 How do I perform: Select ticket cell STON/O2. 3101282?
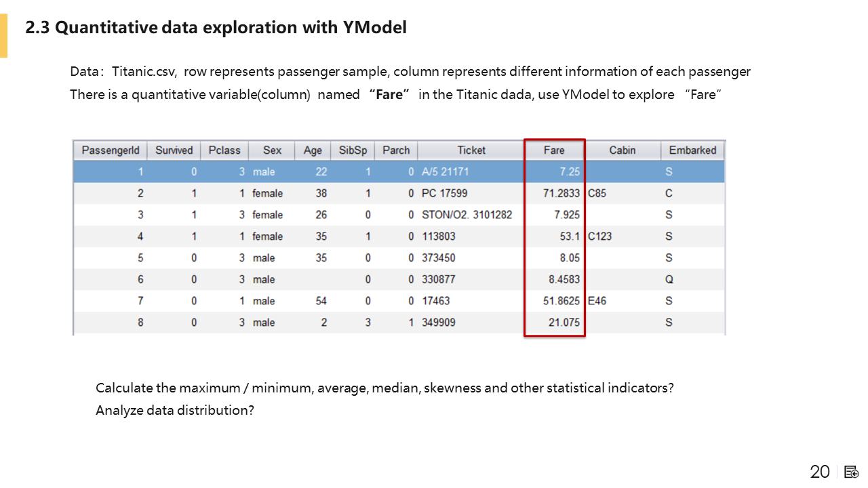(467, 215)
